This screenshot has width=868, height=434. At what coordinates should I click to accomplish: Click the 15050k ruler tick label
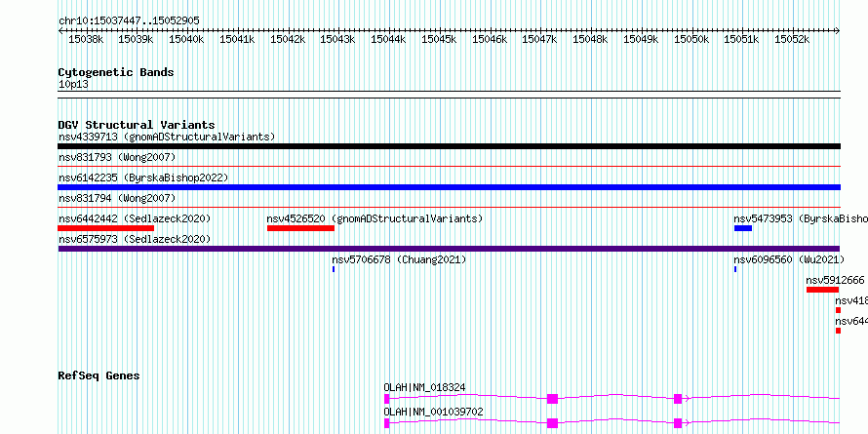[691, 39]
